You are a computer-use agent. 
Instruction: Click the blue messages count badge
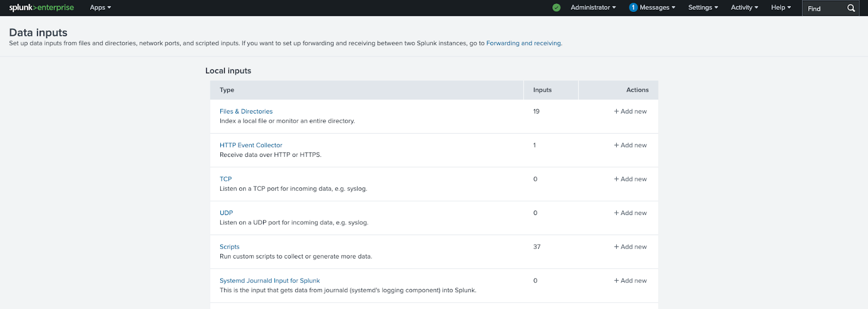633,8
